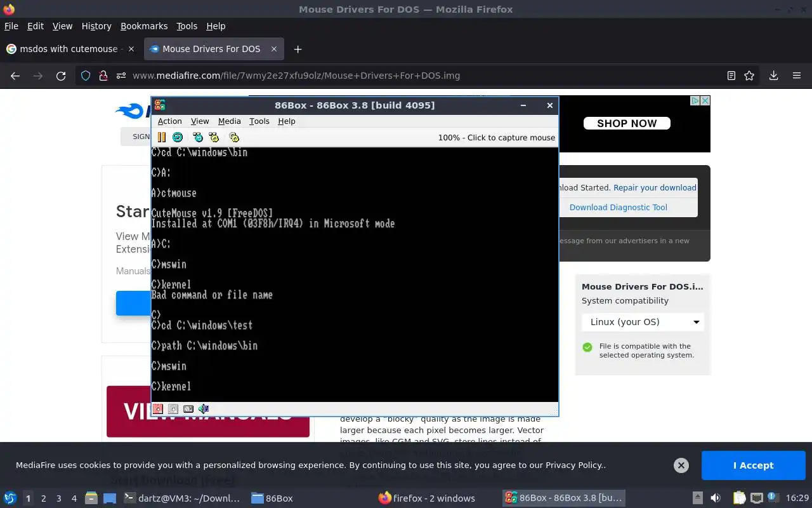Open the View menu in 86Box

(x=200, y=121)
